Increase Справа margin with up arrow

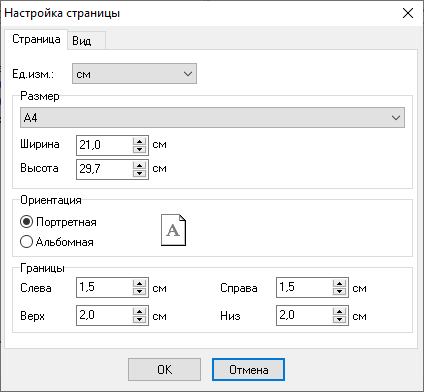339,284
